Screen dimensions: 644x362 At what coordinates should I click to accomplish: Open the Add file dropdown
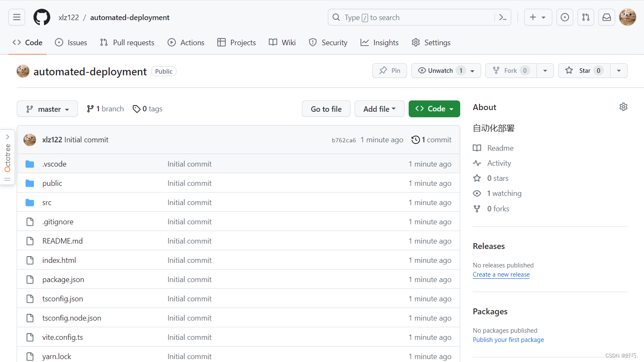379,109
